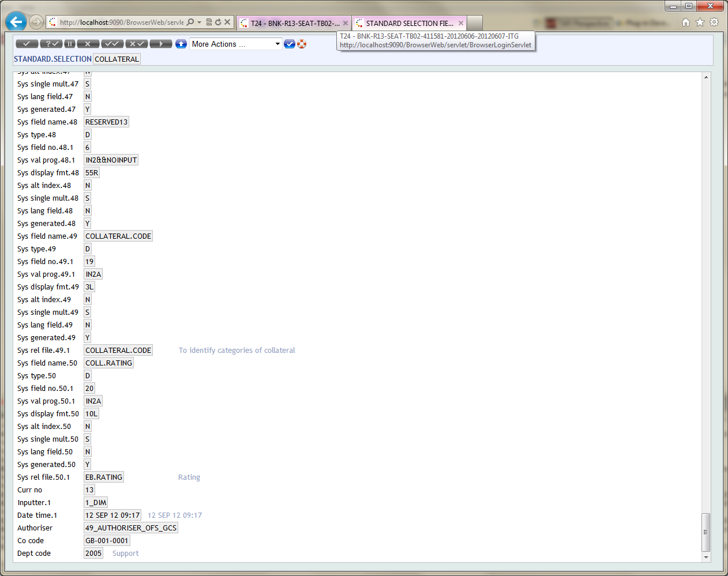Click the vertical scrollbar thumb

706,532
